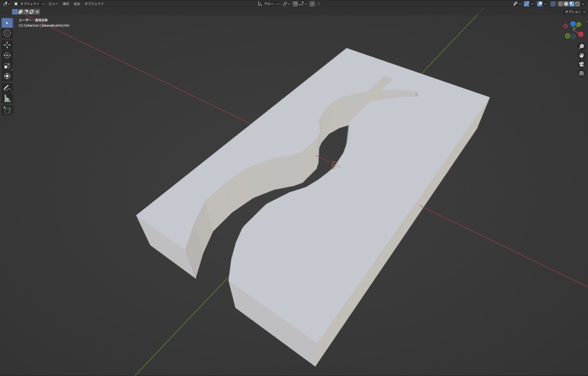
Task: Switch perspective/orthographic with grid icon
Action: (581, 73)
